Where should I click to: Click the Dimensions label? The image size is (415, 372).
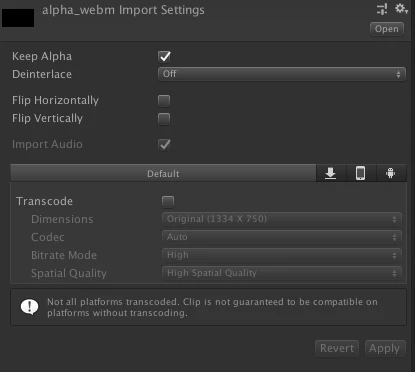(x=62, y=219)
